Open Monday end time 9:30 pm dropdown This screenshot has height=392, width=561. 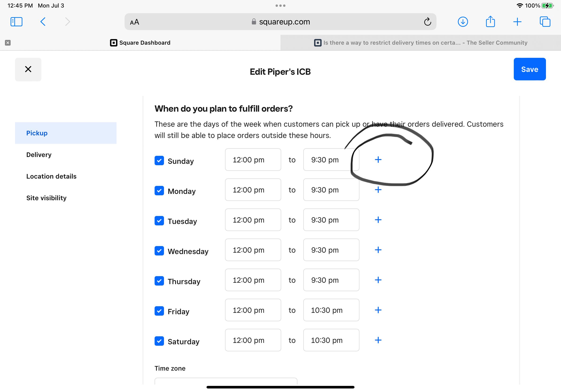click(331, 190)
